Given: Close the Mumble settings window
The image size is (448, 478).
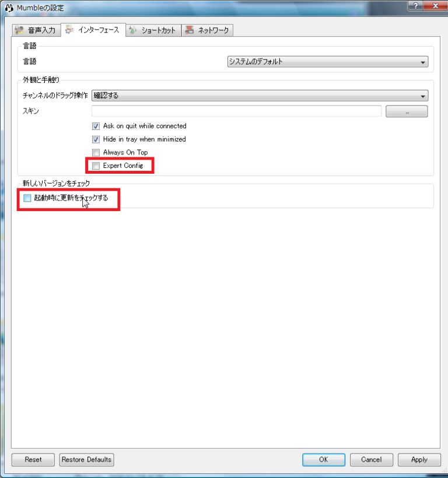Looking at the screenshot, I should (435, 5).
